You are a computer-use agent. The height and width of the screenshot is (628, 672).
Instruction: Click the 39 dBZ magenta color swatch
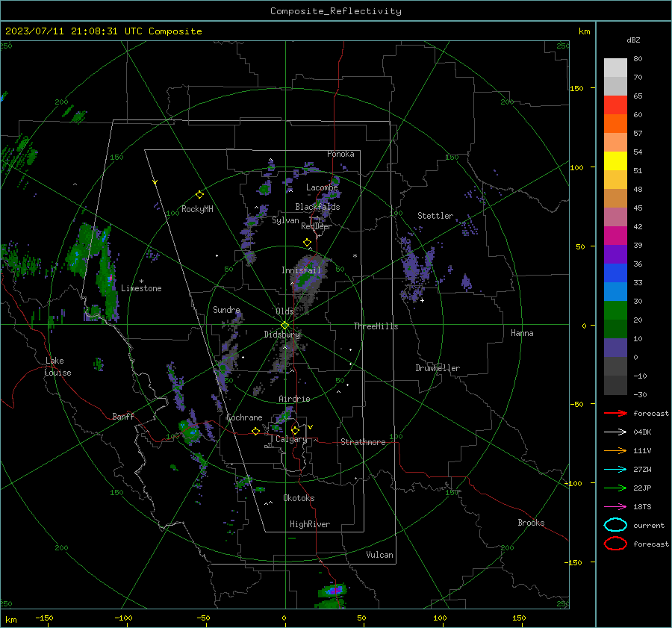click(x=615, y=235)
